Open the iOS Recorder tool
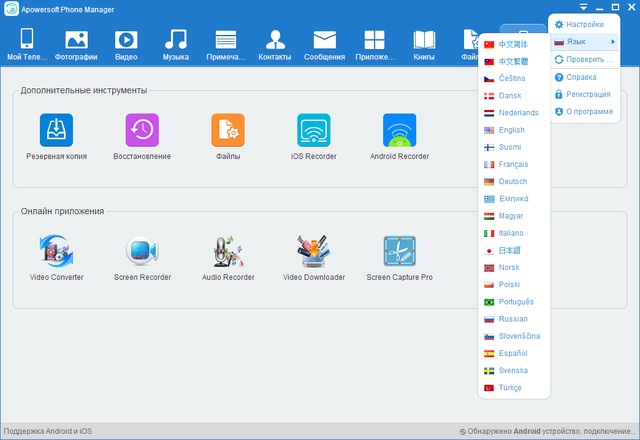The image size is (640, 440). tap(313, 131)
